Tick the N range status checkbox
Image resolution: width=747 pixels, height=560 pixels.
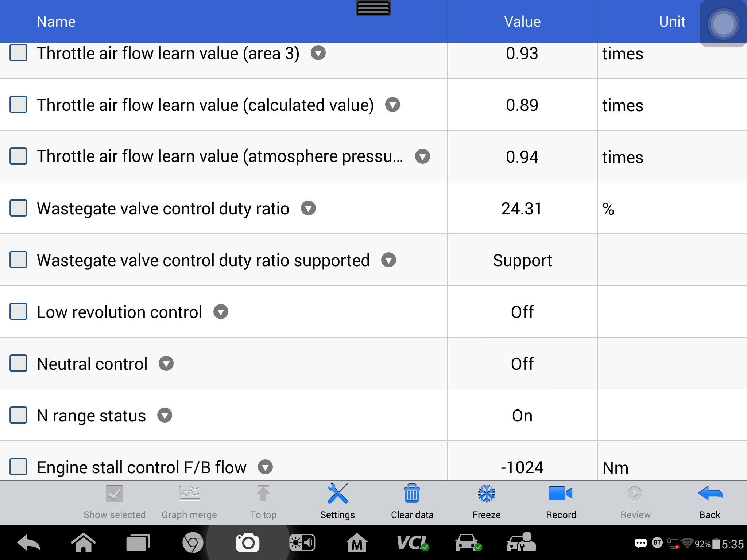18,415
